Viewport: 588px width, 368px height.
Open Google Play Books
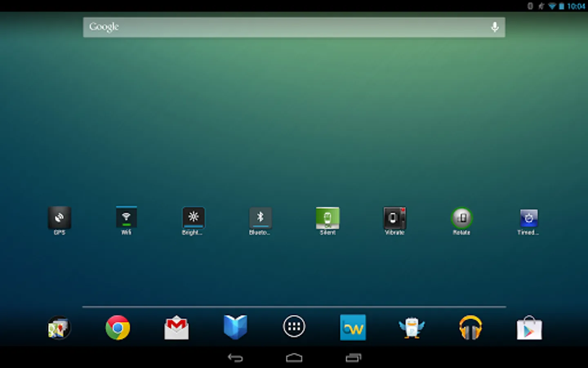[235, 327]
